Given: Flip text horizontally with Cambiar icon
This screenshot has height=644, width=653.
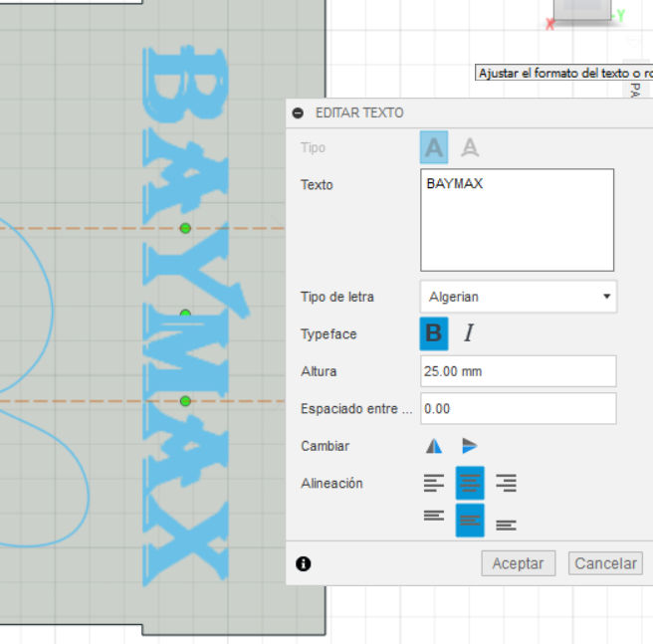Looking at the screenshot, I should [434, 446].
